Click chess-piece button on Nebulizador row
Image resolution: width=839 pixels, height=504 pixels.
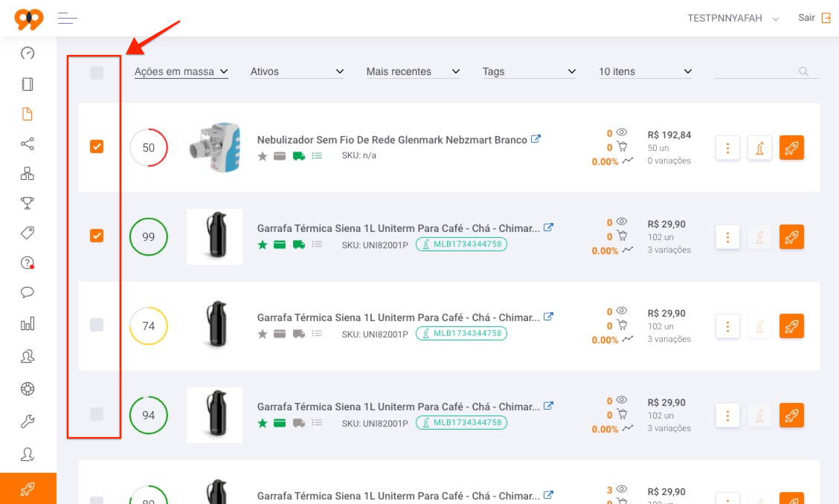pyautogui.click(x=759, y=148)
